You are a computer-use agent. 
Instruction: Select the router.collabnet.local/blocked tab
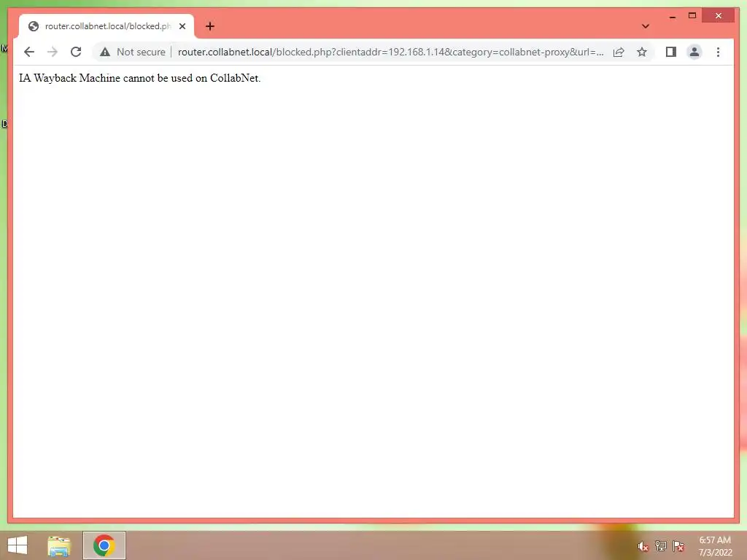[107, 26]
